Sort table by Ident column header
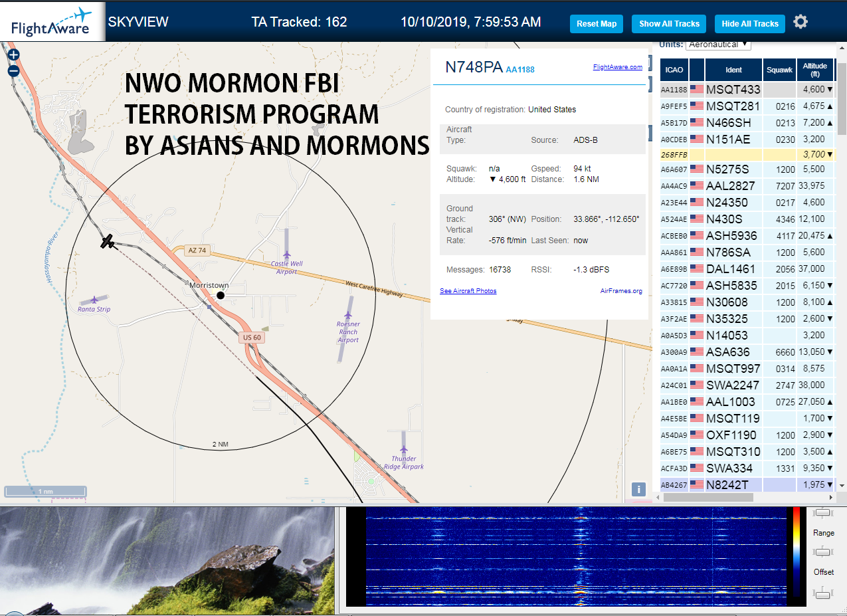This screenshot has height=616, width=847. 733,69
